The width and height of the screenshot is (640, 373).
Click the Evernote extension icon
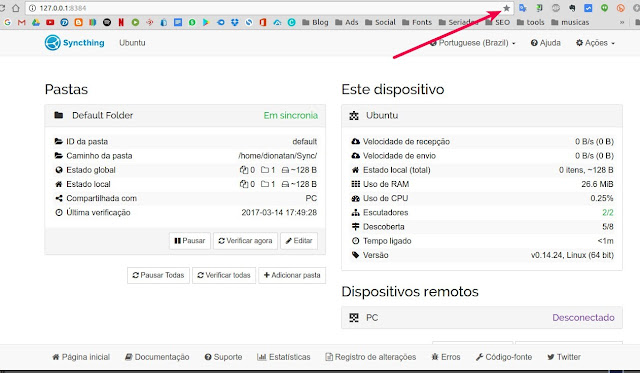(572, 8)
